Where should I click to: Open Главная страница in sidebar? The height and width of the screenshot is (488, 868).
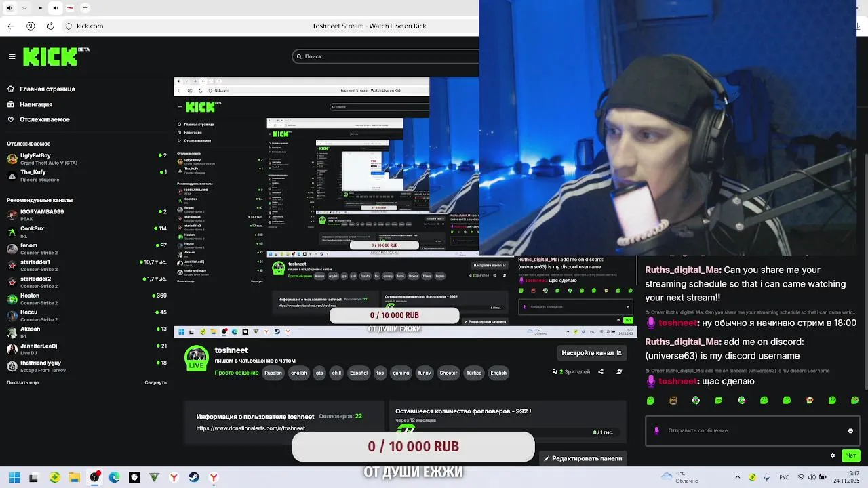tap(47, 89)
